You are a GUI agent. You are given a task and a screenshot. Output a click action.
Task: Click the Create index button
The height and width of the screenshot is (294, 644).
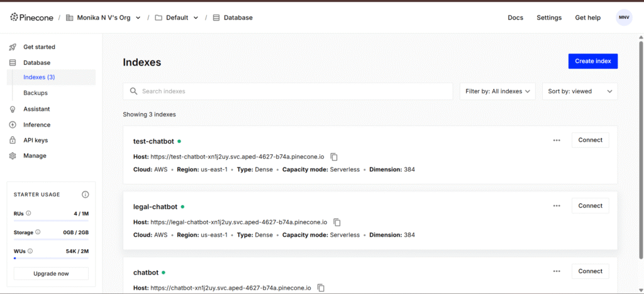592,61
